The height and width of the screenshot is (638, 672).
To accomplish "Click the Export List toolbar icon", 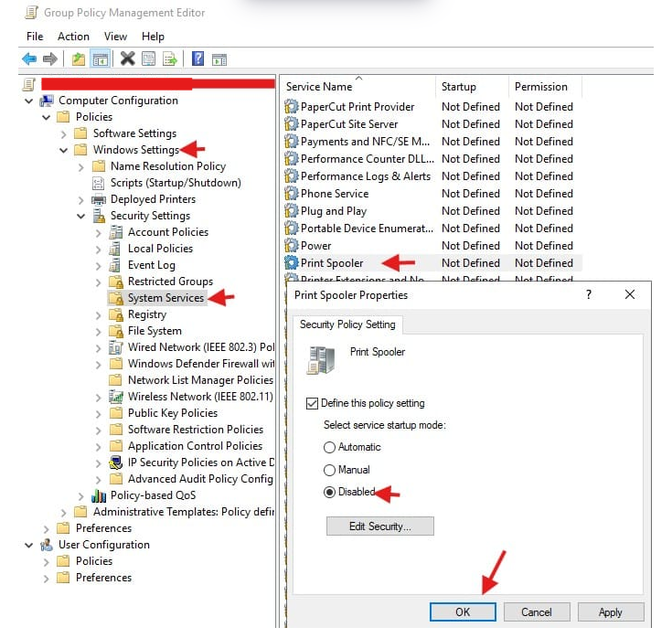I will (x=169, y=59).
